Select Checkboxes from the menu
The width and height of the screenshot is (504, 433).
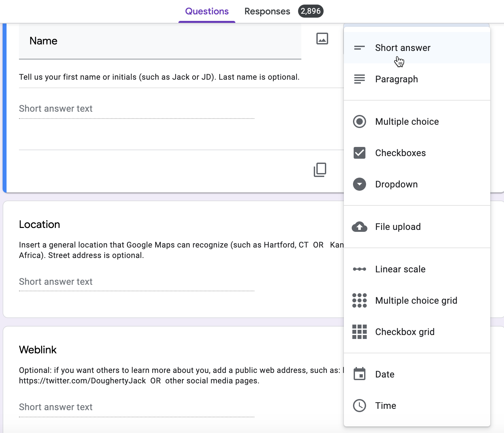click(x=417, y=153)
